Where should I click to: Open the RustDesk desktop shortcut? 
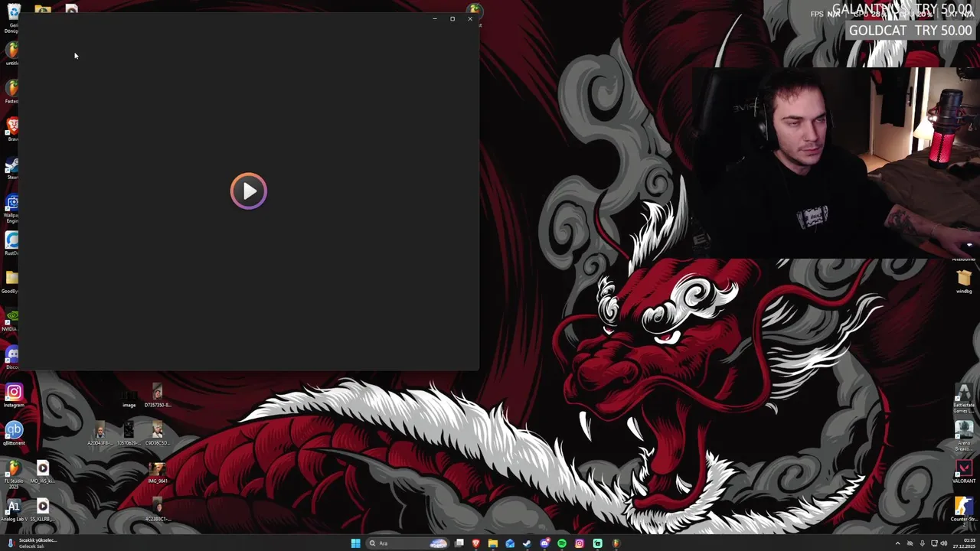pos(12,243)
